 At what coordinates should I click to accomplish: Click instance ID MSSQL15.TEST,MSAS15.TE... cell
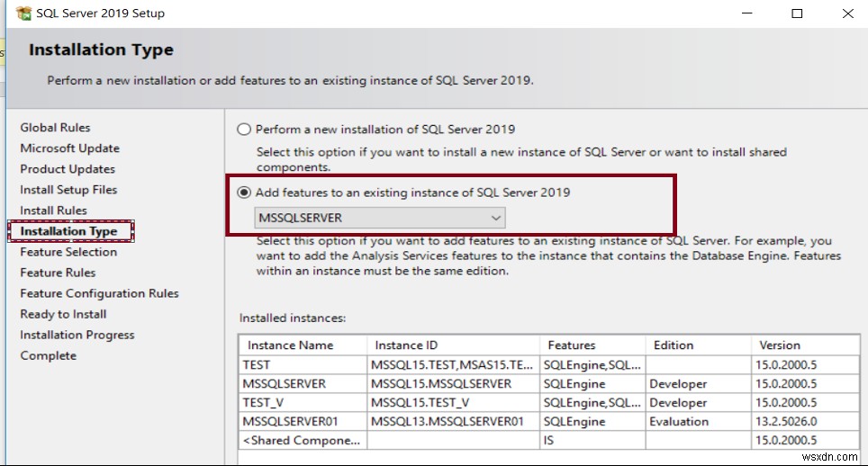tap(454, 365)
